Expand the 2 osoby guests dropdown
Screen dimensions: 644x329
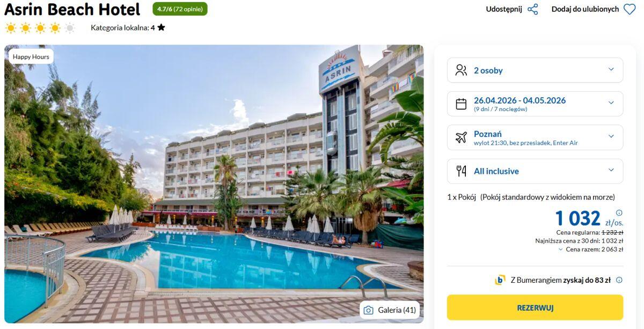(x=535, y=70)
